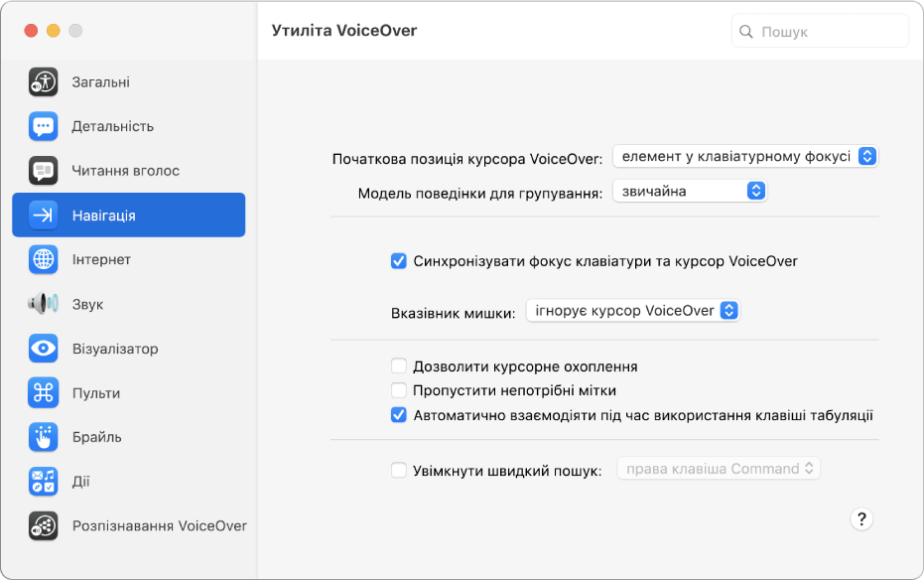
Task: Open the Дії section
Action: tap(43, 481)
